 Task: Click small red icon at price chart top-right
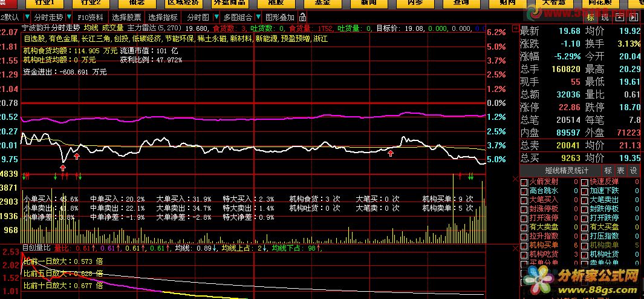point(515,28)
